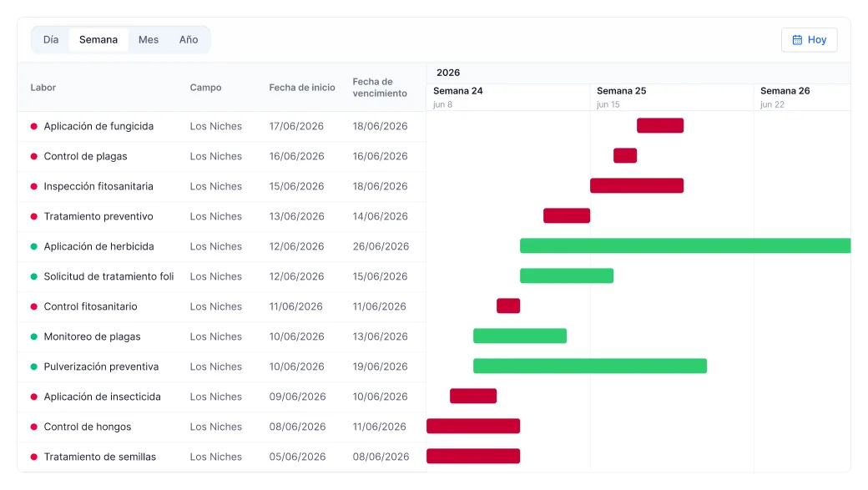Switch to the Mes view tab
This screenshot has height=490, width=868.
(x=149, y=40)
